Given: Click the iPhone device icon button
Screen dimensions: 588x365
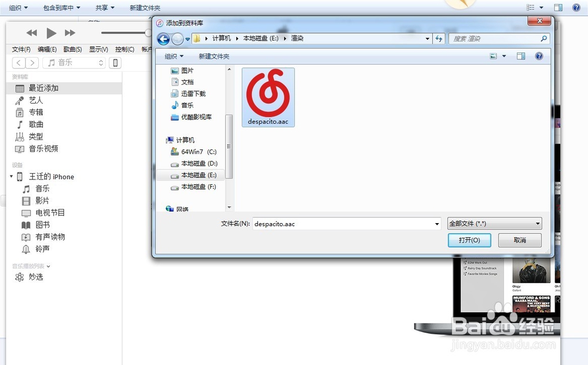Looking at the screenshot, I should tap(115, 63).
